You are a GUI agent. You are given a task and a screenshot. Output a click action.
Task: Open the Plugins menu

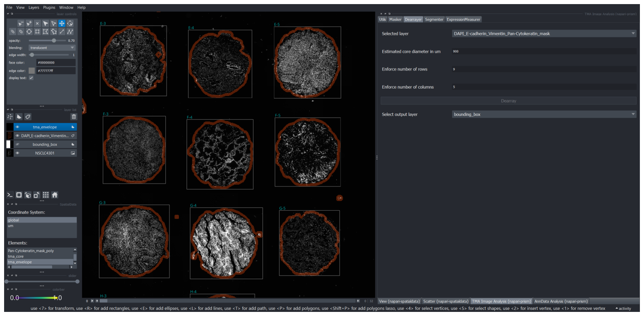coord(49,7)
